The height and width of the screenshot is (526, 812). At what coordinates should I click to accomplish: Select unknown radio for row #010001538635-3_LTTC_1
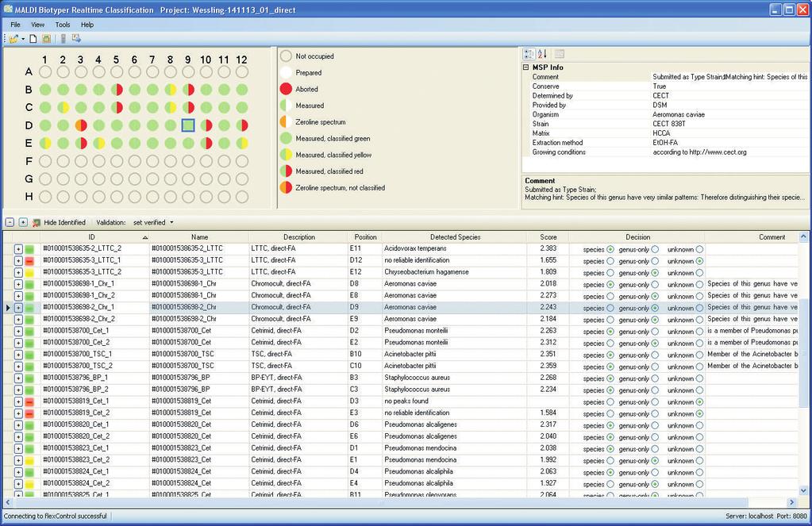coord(699,261)
